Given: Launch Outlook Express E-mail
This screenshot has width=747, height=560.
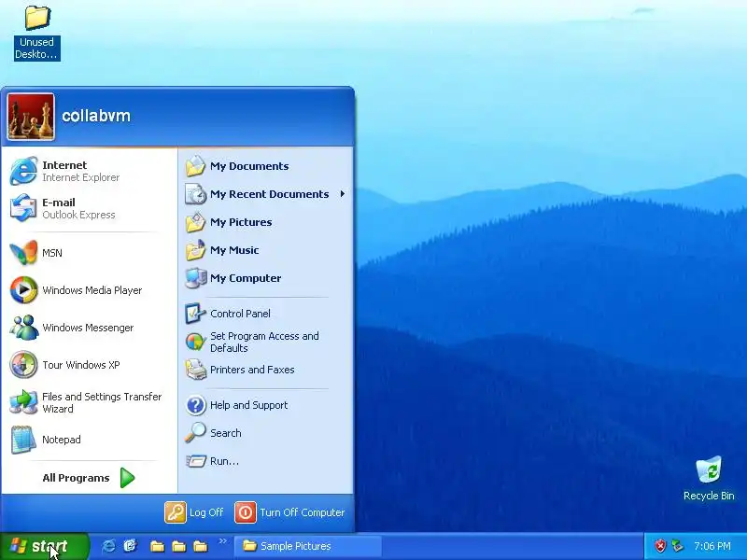Looking at the screenshot, I should pyautogui.click(x=89, y=208).
